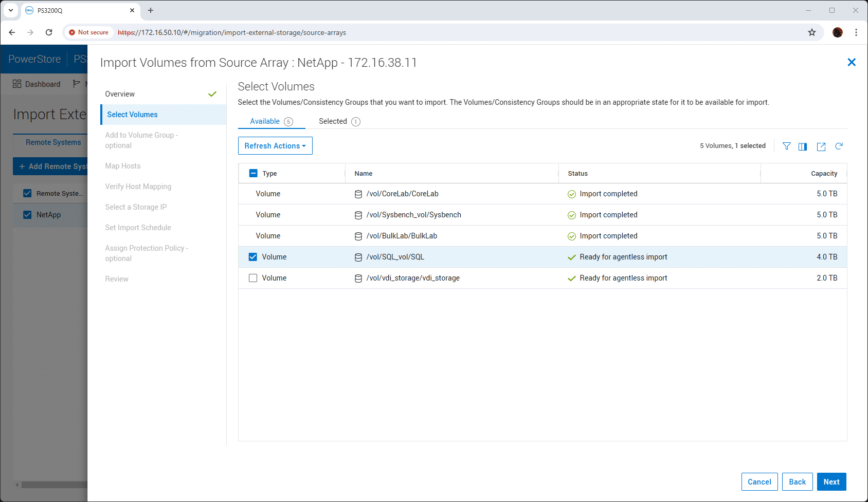Open the column chooser icon
868x502 pixels.
click(803, 146)
